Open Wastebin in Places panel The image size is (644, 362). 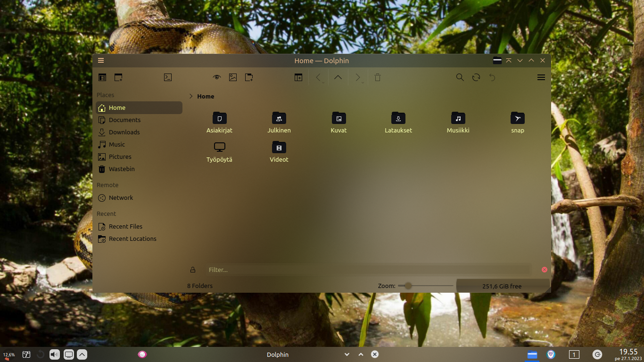click(x=139, y=169)
